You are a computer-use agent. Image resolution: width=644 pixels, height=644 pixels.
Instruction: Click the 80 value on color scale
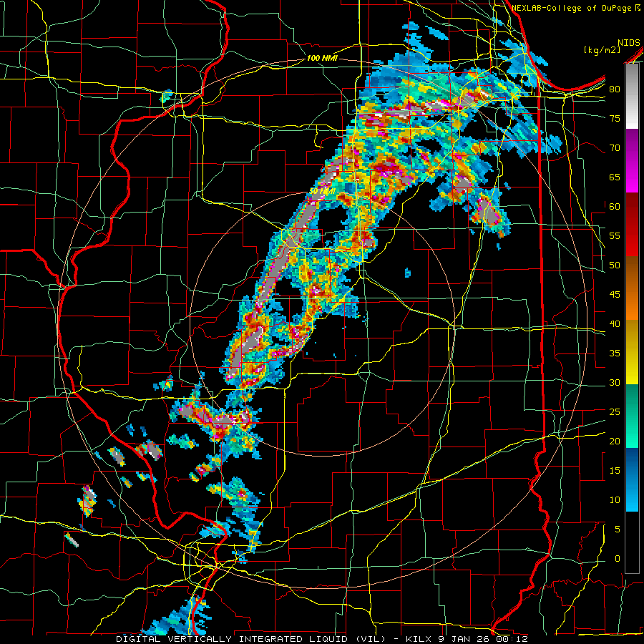(x=615, y=89)
